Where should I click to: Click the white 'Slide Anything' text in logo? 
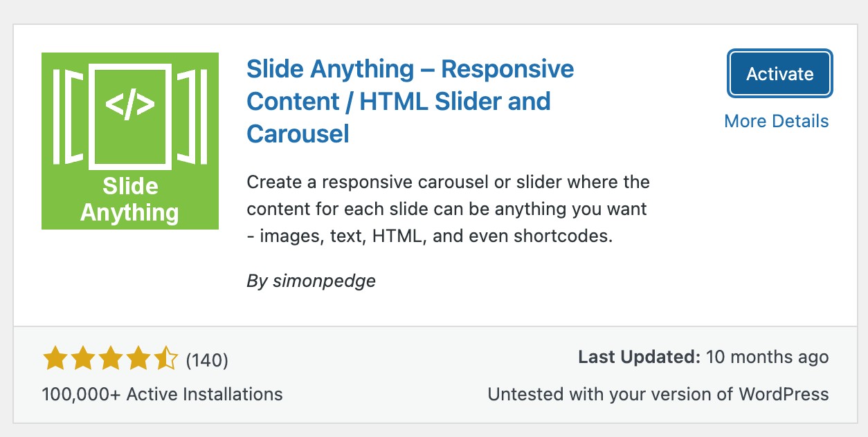point(130,199)
